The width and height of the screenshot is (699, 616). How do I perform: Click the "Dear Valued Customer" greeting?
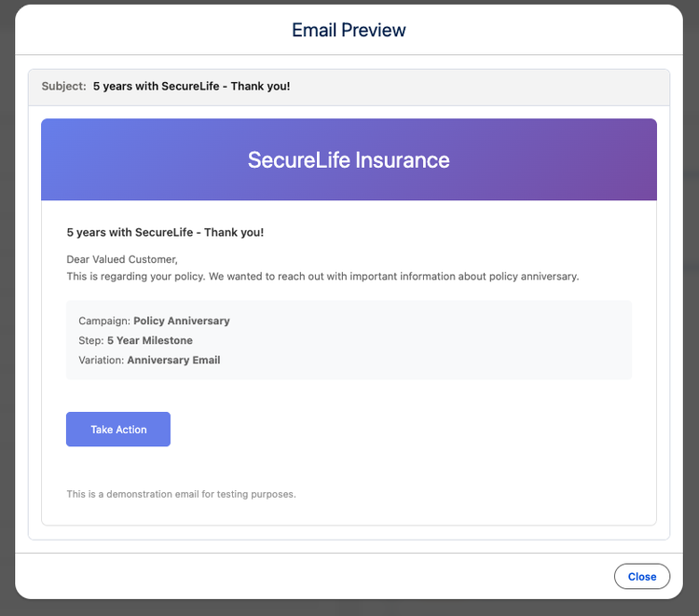tap(121, 259)
